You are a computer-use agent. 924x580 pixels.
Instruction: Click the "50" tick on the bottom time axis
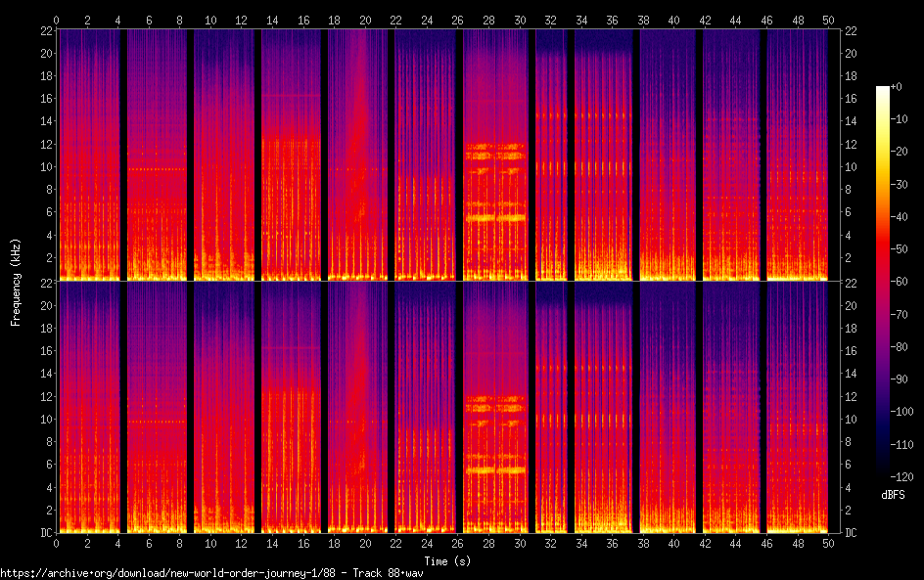coord(828,542)
